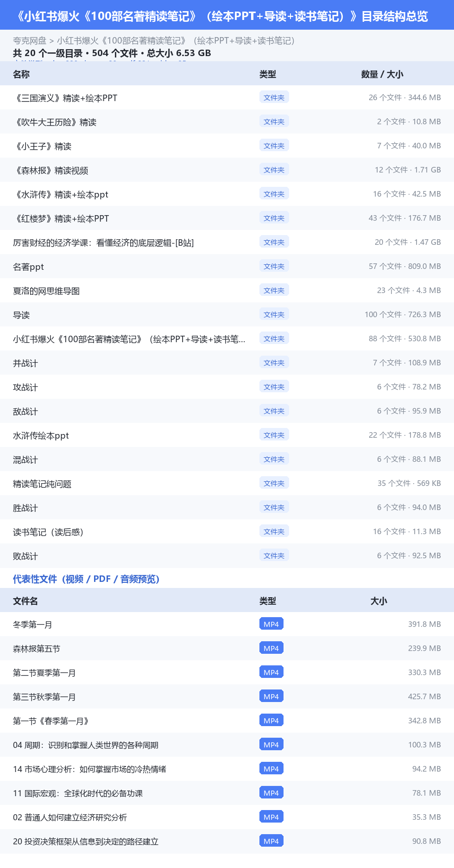The height and width of the screenshot is (868, 454).
Task: Click the 文件夹 tag in 《小王子》精读 row
Action: pyautogui.click(x=274, y=146)
